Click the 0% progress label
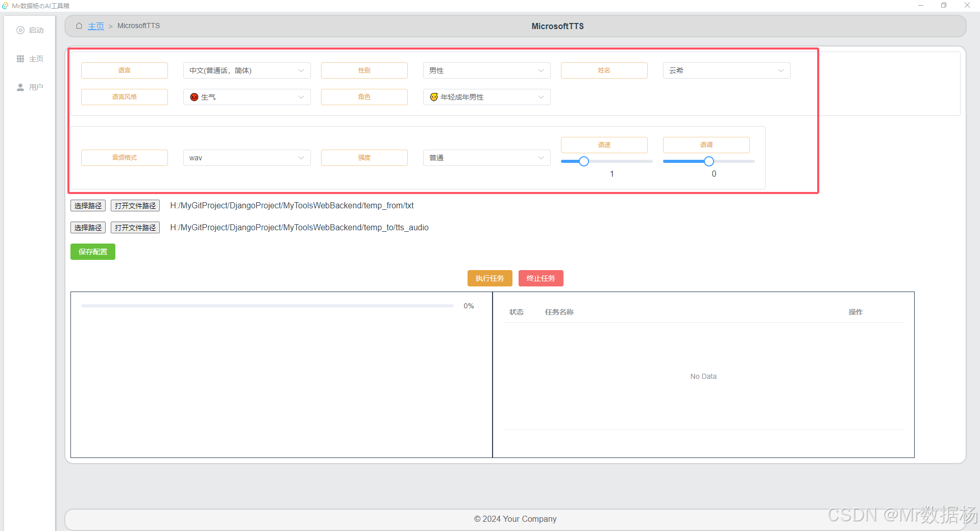This screenshot has height=531, width=980. click(469, 306)
